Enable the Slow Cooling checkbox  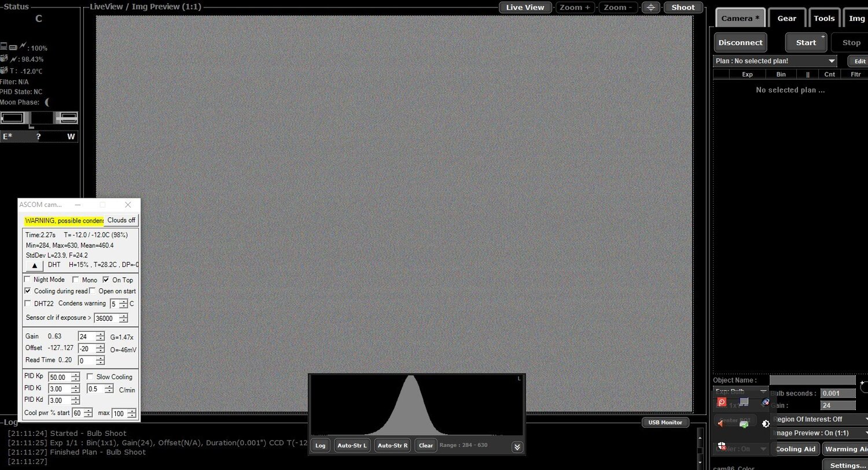90,376
